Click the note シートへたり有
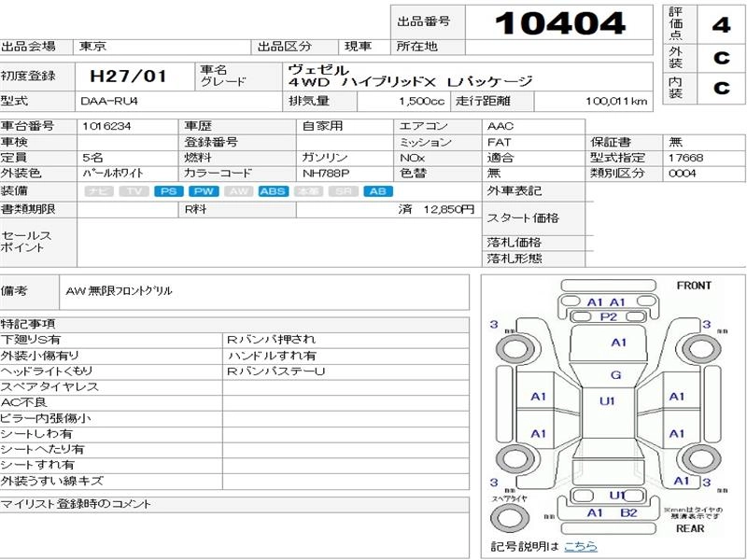This screenshot has height=560, width=747. pyautogui.click(x=42, y=449)
